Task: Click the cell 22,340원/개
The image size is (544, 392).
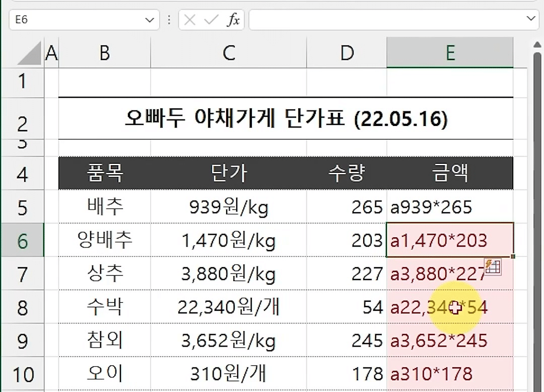Action: (229, 307)
